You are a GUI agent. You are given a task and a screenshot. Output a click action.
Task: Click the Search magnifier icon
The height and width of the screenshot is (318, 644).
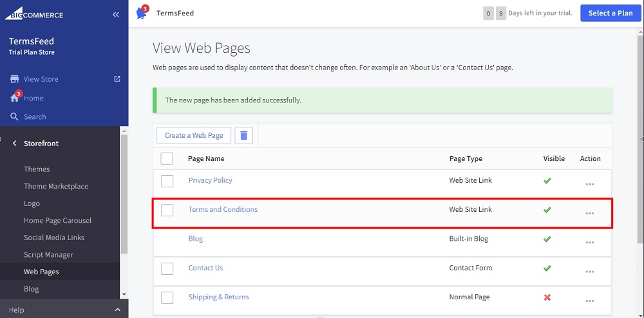[14, 117]
